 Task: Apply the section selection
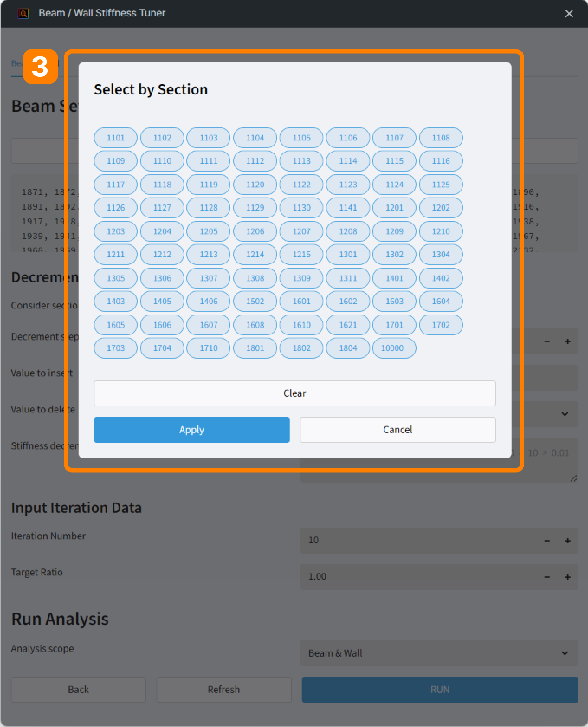point(192,430)
